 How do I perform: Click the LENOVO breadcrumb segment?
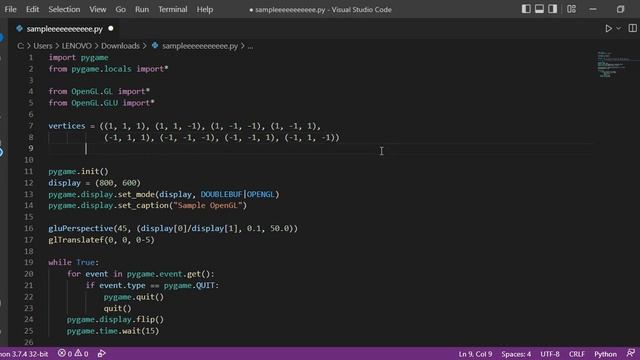coord(76,46)
